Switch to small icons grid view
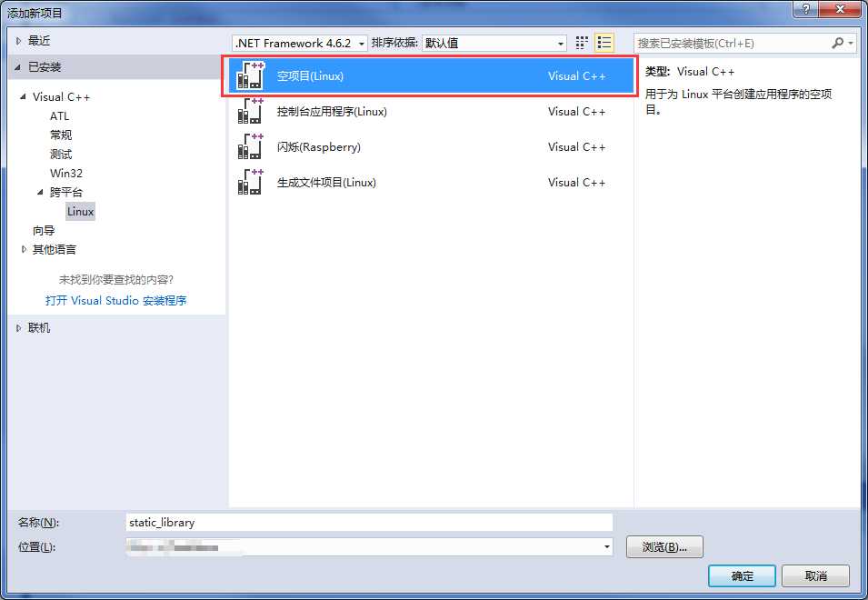 coord(582,43)
